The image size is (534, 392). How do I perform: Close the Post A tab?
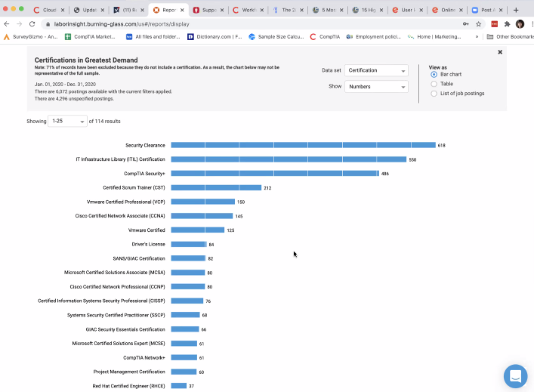501,10
